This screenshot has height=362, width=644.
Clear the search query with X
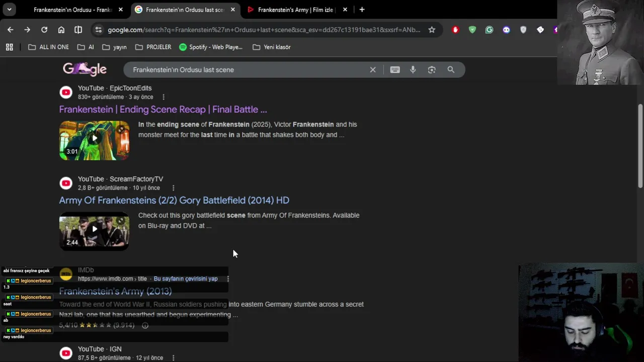point(373,70)
